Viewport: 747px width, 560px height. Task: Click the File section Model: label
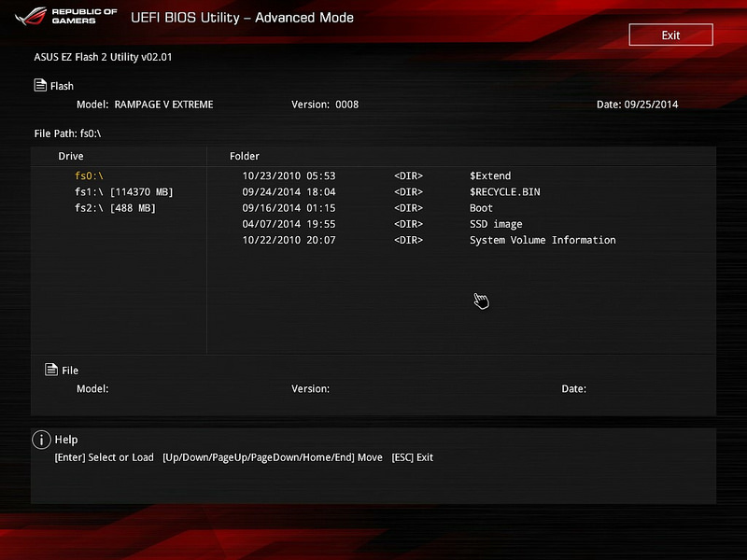click(92, 388)
